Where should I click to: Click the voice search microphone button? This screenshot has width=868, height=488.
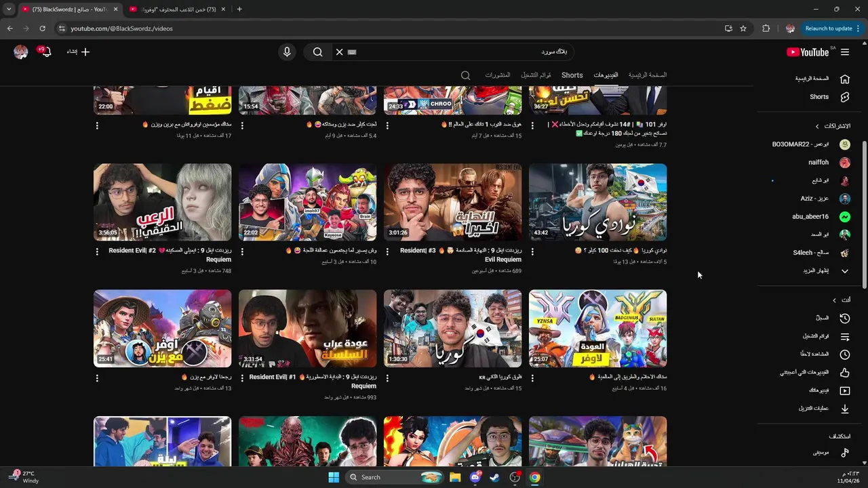pos(287,52)
